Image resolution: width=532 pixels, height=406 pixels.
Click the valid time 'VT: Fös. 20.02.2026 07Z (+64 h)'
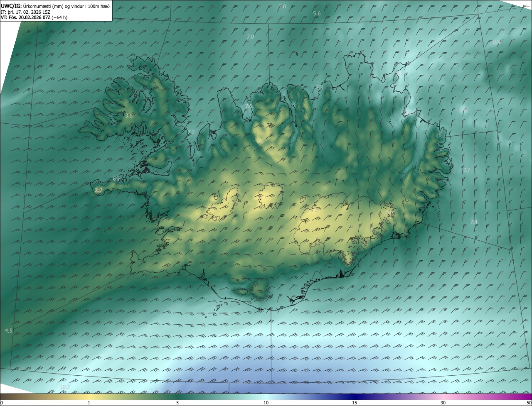tap(34, 17)
